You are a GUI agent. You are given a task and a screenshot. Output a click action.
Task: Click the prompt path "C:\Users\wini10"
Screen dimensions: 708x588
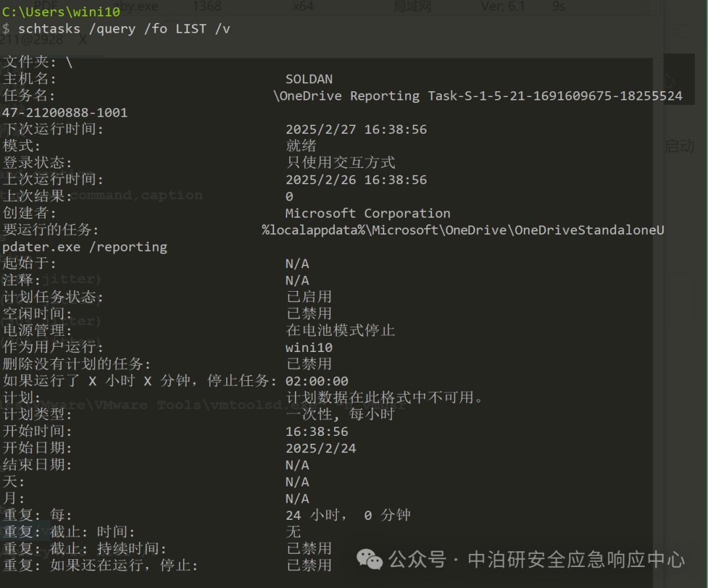(62, 12)
